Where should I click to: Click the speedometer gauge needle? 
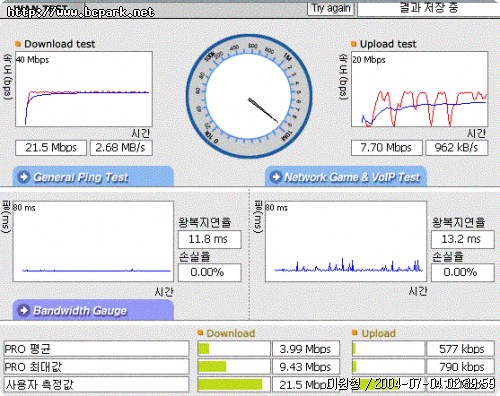coord(263,110)
